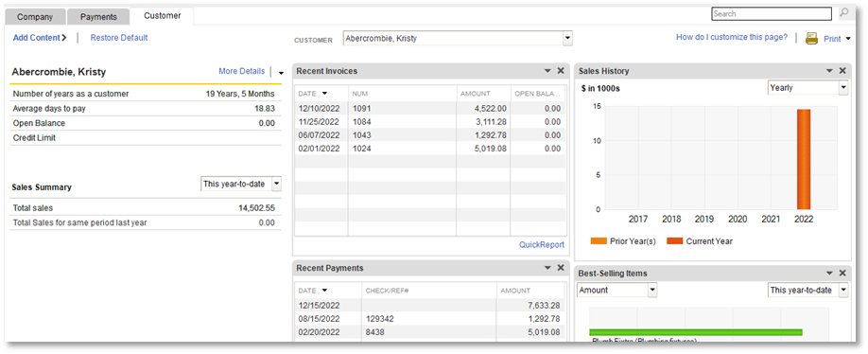The width and height of the screenshot is (868, 354).
Task: Click invoice amount 3,111.28
Action: pos(490,121)
